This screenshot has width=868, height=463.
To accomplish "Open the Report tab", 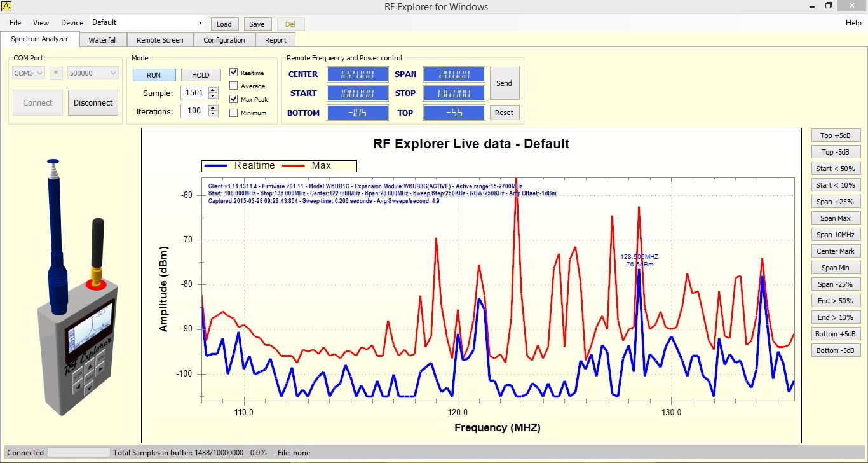I will point(276,40).
